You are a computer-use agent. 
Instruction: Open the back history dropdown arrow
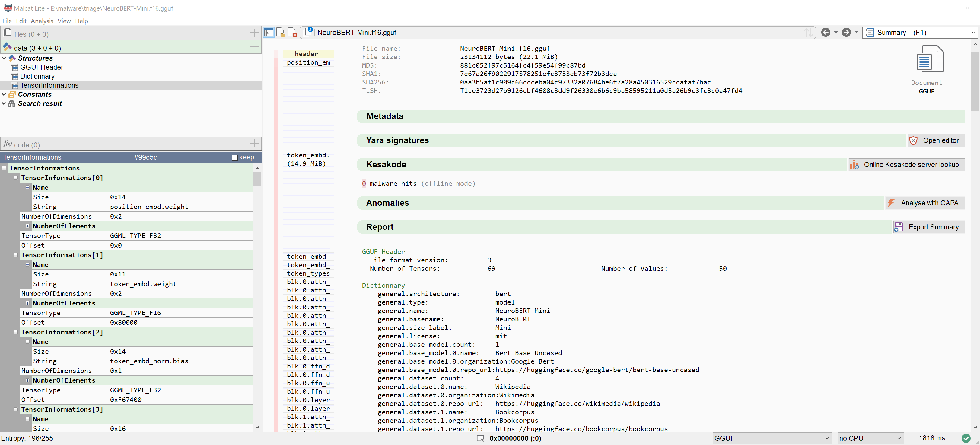(835, 33)
